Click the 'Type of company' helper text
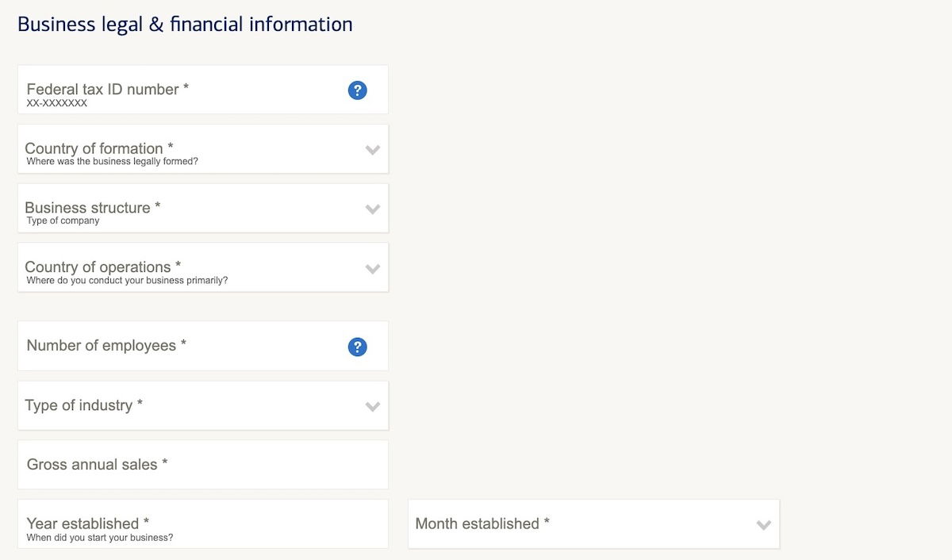952x560 pixels. pyautogui.click(x=63, y=221)
